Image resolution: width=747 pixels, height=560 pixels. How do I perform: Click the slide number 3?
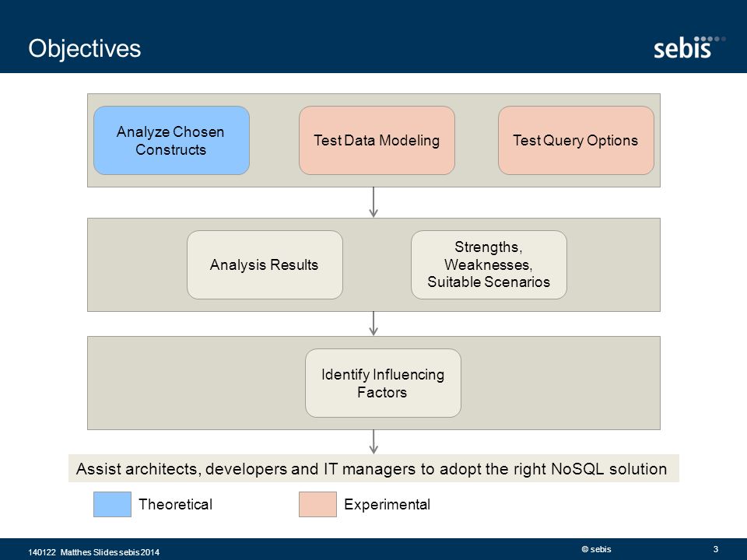point(716,549)
